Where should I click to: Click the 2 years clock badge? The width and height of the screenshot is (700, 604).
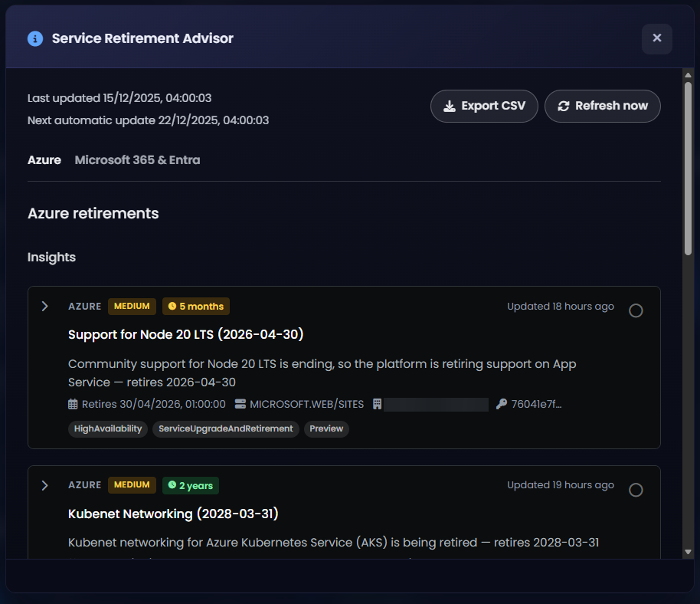(x=191, y=485)
